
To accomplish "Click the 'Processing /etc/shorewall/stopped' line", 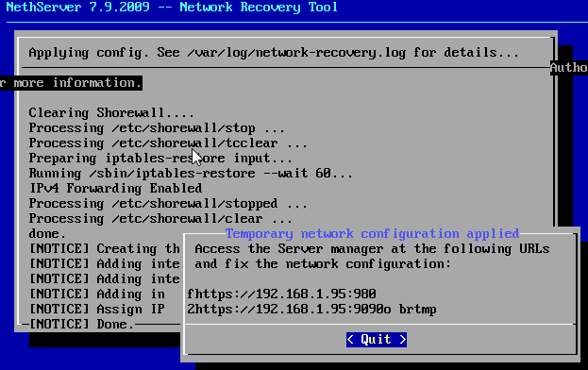I will click(168, 204).
